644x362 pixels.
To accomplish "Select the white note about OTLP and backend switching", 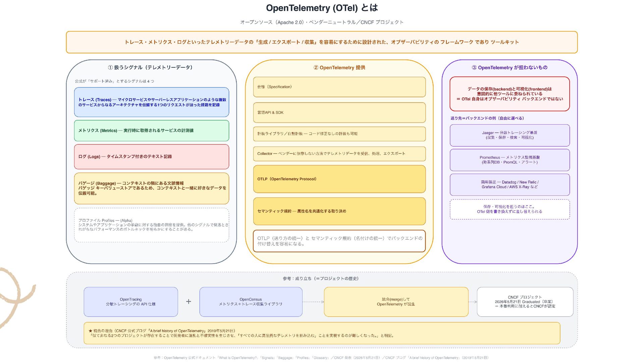I will coord(339,241).
